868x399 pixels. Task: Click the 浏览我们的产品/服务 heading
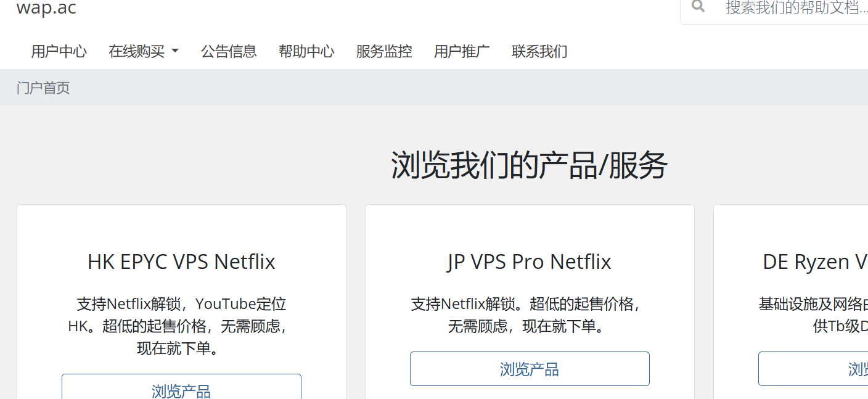[x=530, y=165]
